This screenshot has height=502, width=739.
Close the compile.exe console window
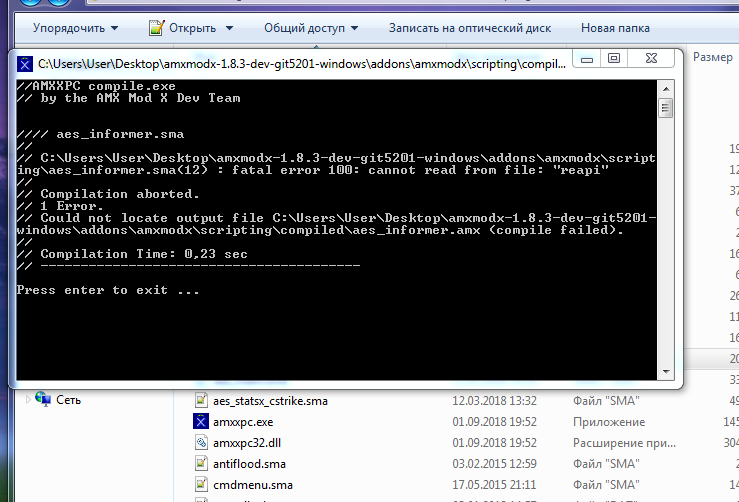[x=651, y=58]
